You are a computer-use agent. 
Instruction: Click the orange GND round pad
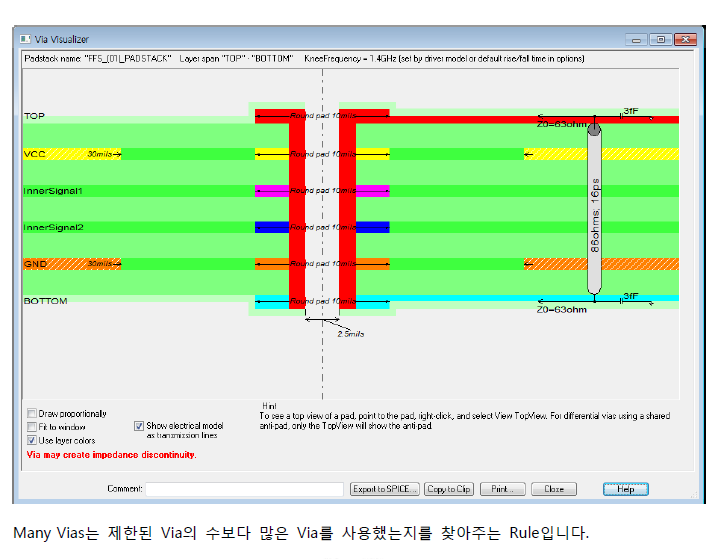point(272,264)
